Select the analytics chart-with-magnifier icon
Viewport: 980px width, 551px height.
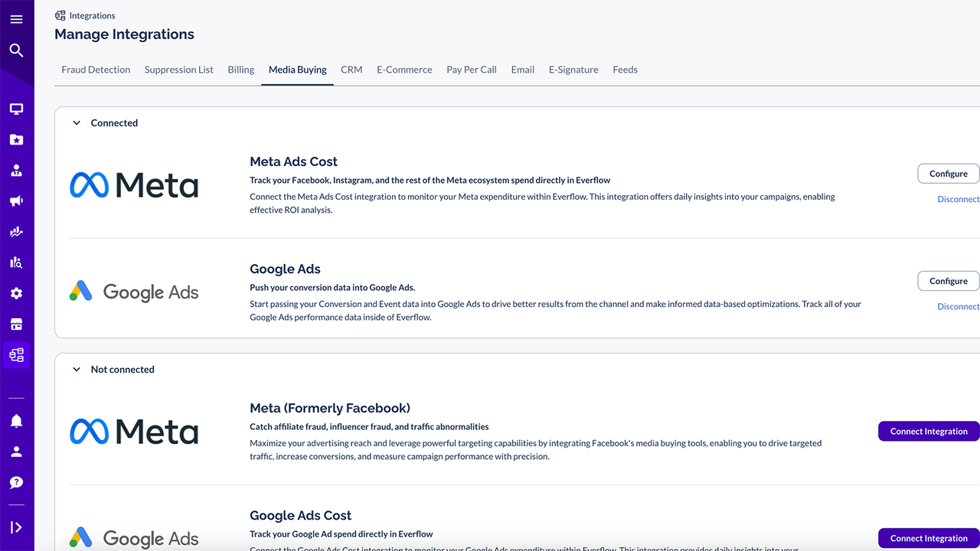coord(17,262)
